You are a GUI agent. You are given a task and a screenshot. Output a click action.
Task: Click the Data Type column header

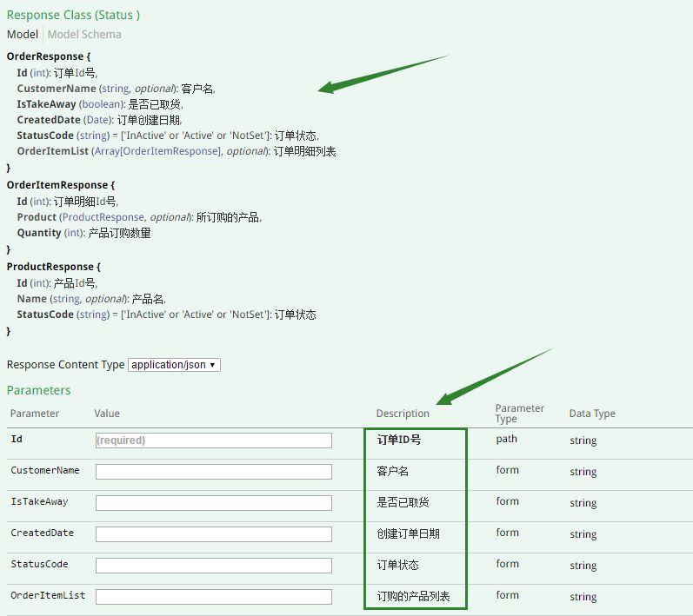(x=592, y=414)
